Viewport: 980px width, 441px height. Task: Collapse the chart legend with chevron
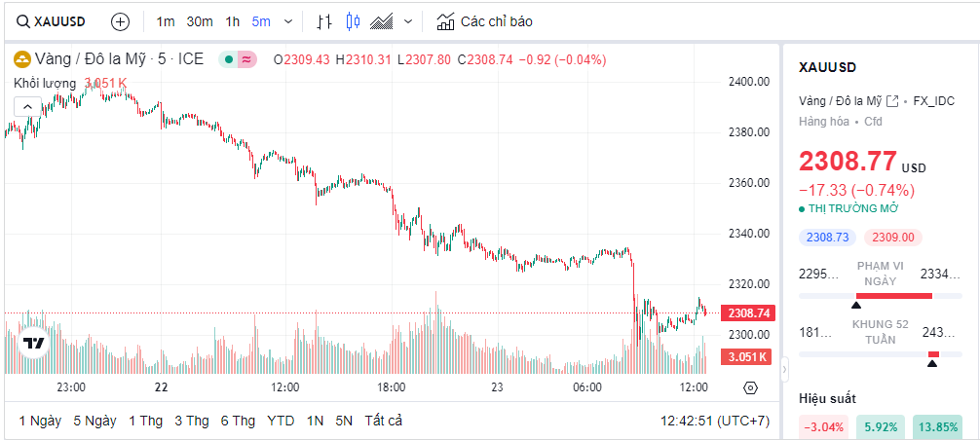tap(26, 106)
